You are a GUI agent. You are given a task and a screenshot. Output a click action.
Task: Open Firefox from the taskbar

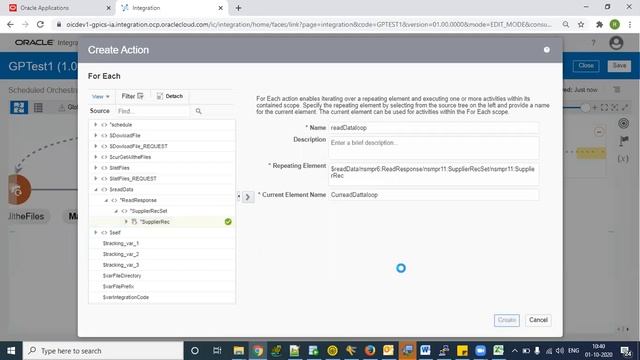tap(370, 350)
